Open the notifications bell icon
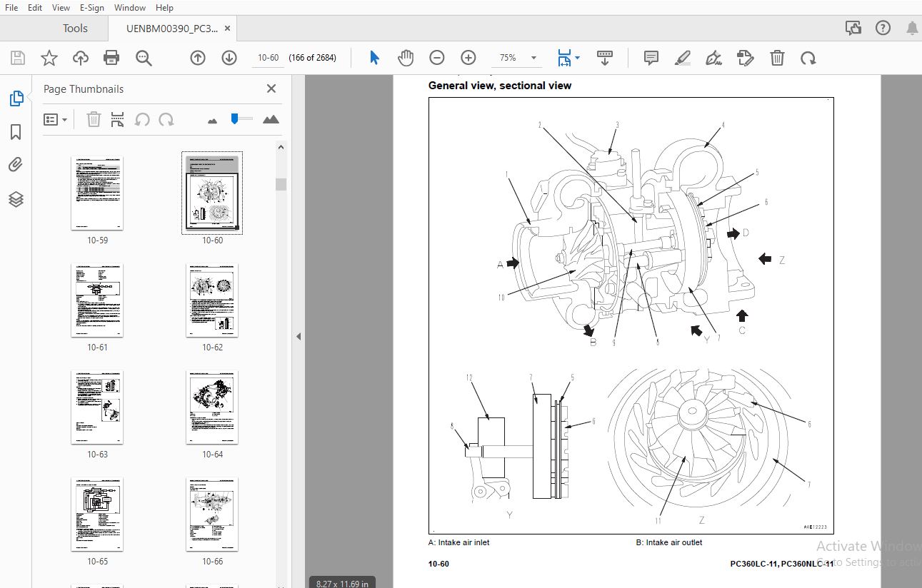 coord(912,28)
